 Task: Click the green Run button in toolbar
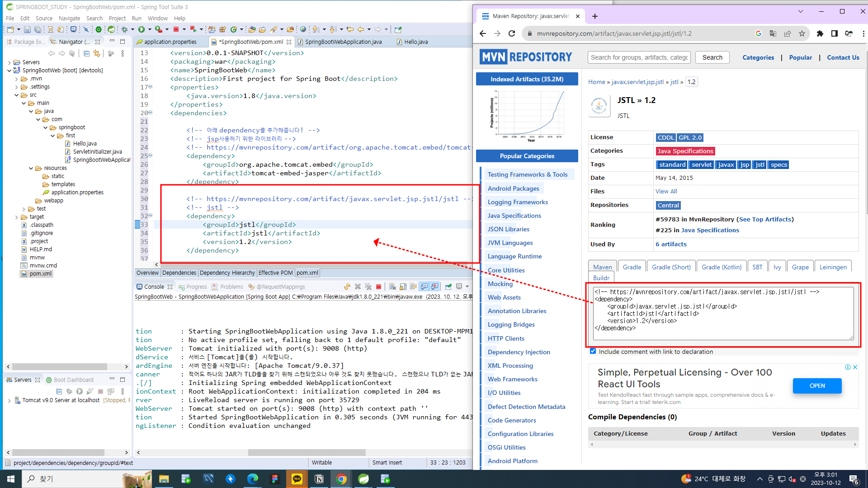(x=142, y=29)
